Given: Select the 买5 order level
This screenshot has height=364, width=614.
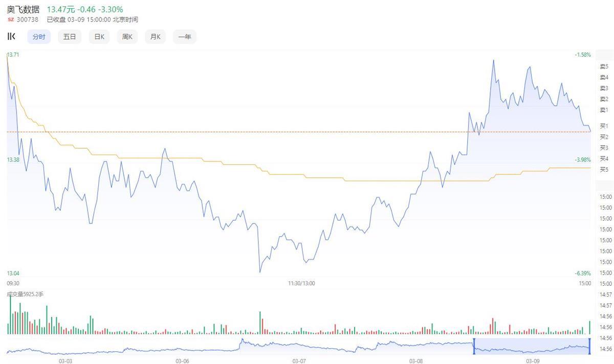Looking at the screenshot, I should (x=604, y=169).
